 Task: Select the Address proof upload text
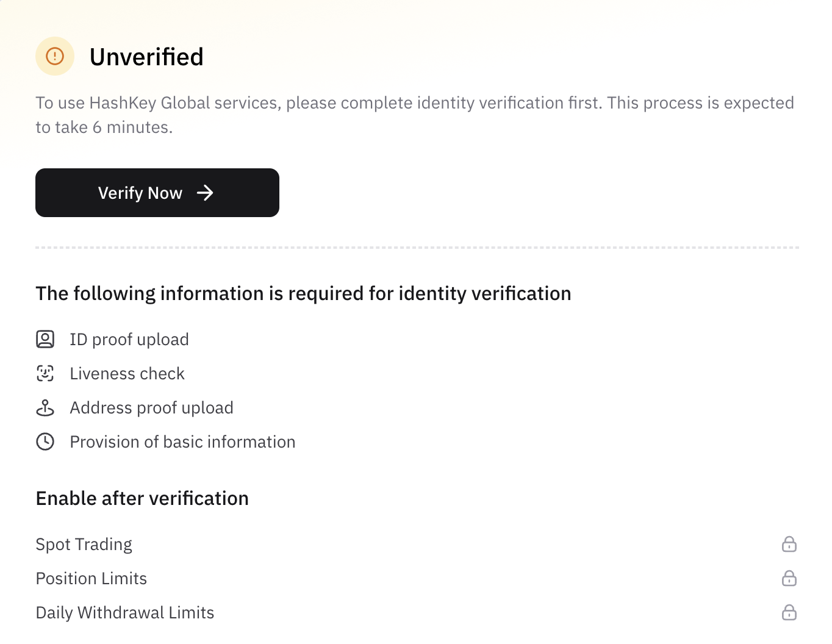point(151,408)
